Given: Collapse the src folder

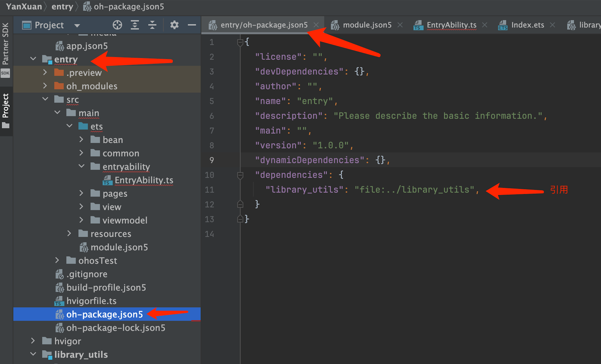Looking at the screenshot, I should 45,99.
